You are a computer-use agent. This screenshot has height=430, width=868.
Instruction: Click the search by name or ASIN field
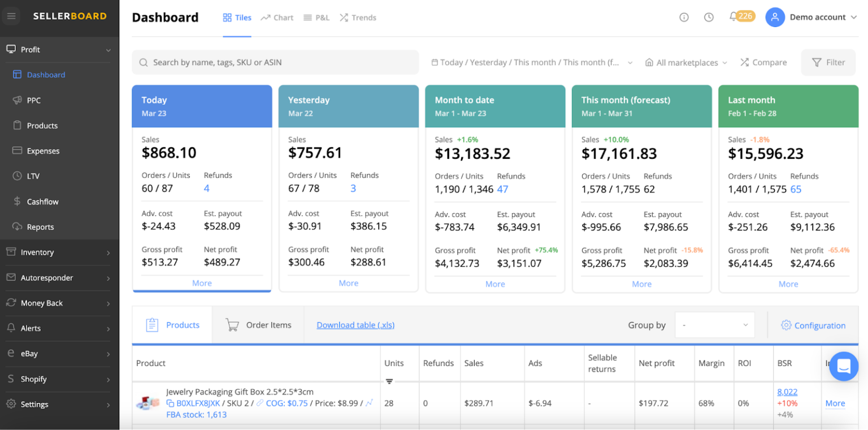(275, 62)
